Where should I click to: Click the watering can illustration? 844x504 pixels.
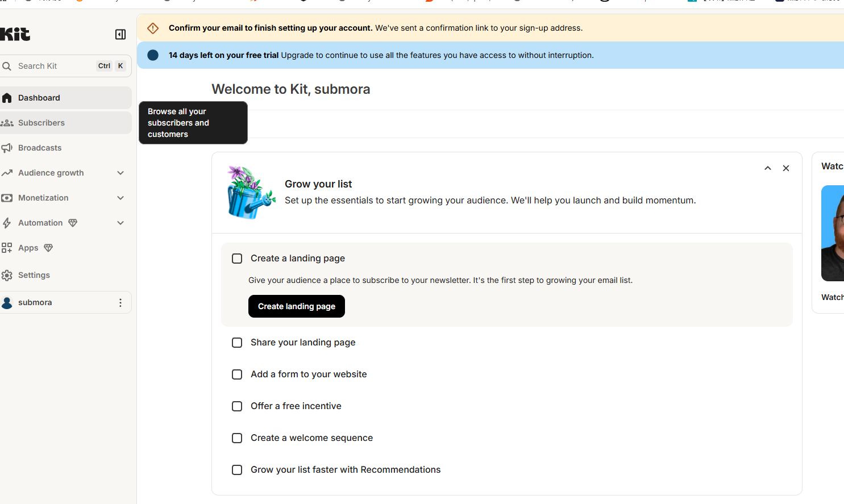click(251, 193)
